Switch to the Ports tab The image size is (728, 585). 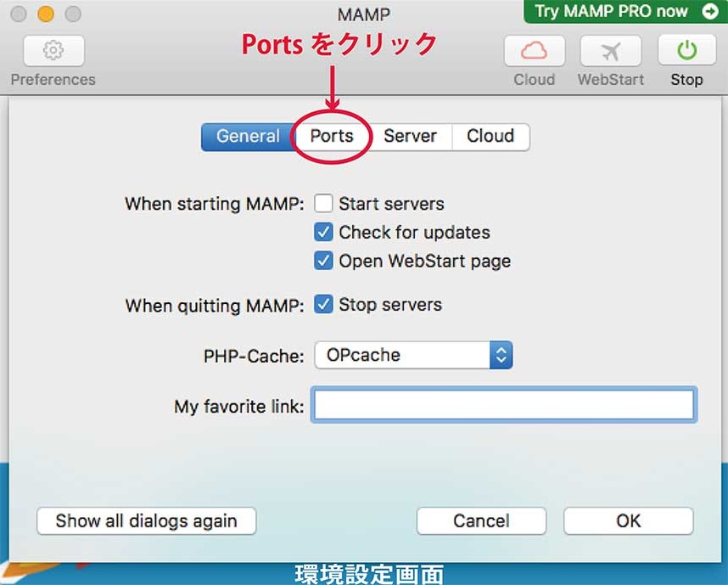click(x=331, y=137)
